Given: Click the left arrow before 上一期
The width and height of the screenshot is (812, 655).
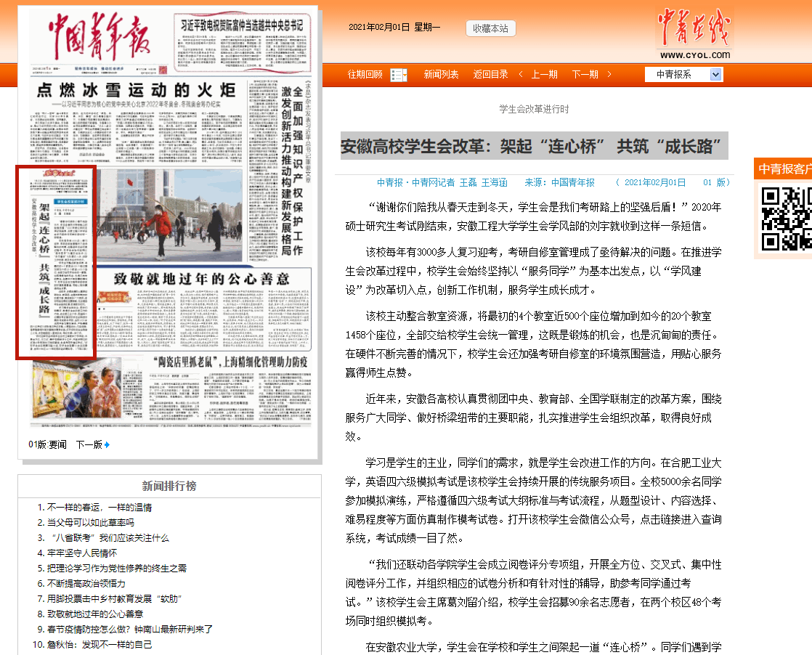Looking at the screenshot, I should pos(521,74).
